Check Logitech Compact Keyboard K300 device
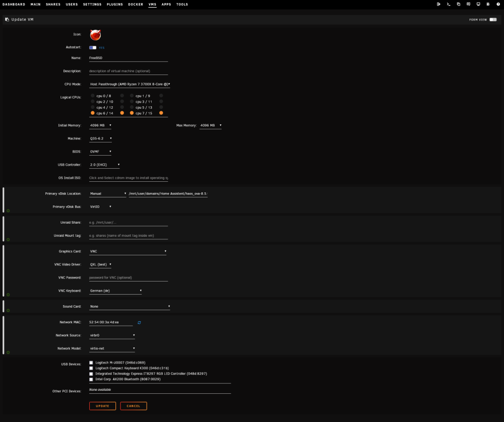The width and height of the screenshot is (504, 422). click(91, 368)
